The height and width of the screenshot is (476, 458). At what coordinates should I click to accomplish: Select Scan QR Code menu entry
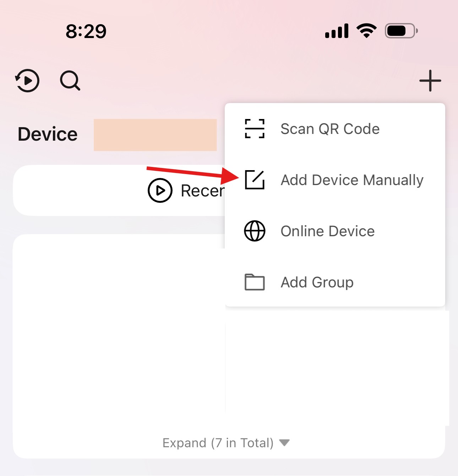335,129
